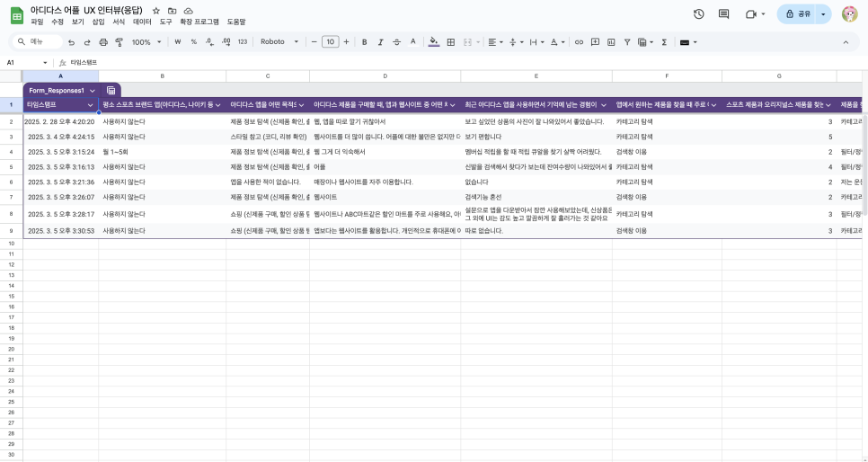The image size is (868, 462).
Task: Decrease decimal places
Action: point(209,42)
